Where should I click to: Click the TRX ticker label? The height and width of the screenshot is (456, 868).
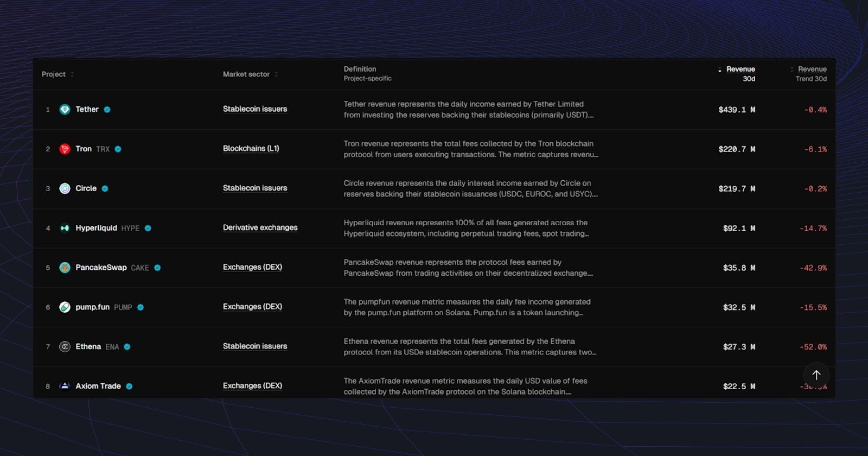click(x=103, y=149)
